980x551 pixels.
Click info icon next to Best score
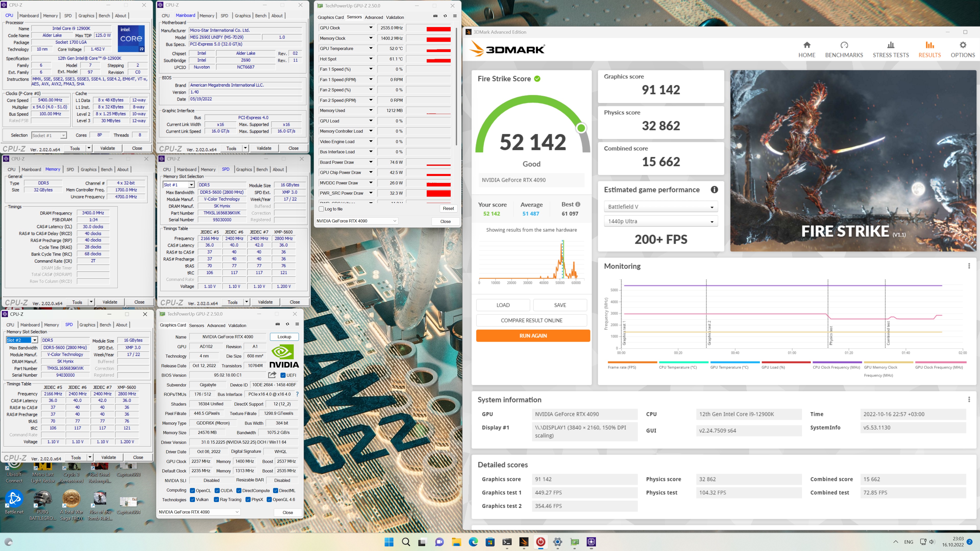(x=578, y=204)
